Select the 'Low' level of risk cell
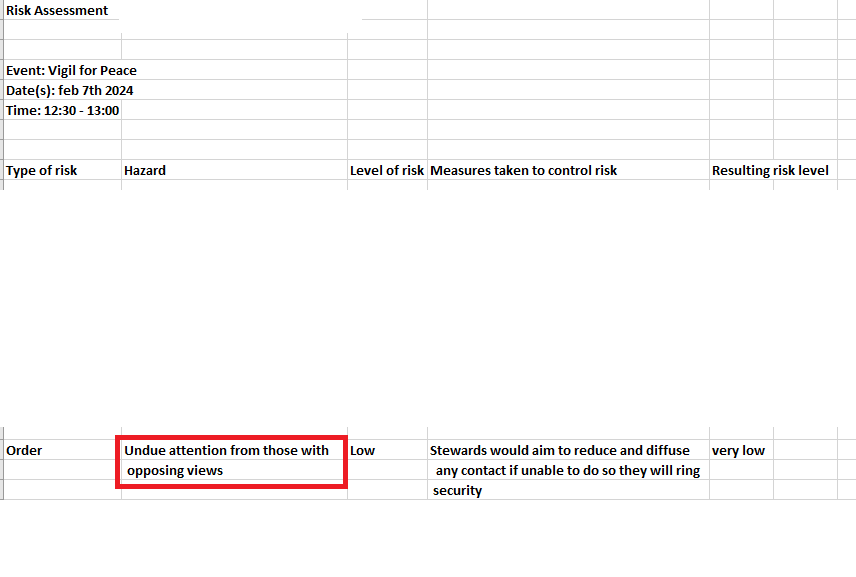The height and width of the screenshot is (577, 856). click(x=387, y=450)
